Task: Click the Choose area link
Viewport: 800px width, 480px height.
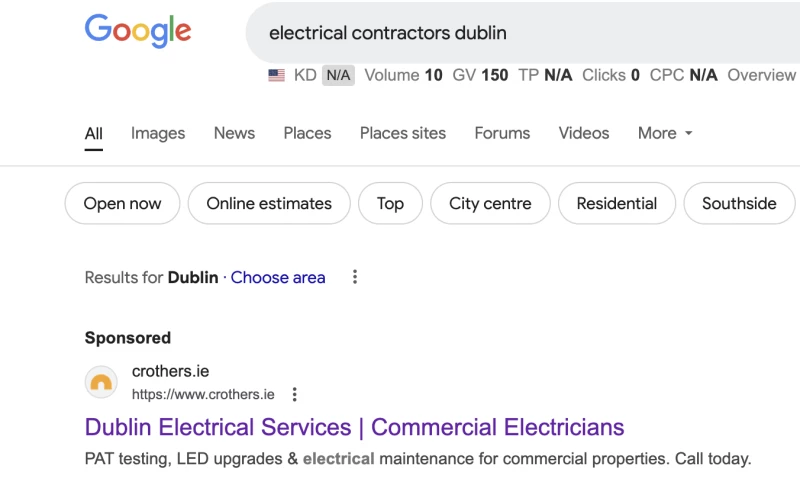Action: [x=278, y=278]
